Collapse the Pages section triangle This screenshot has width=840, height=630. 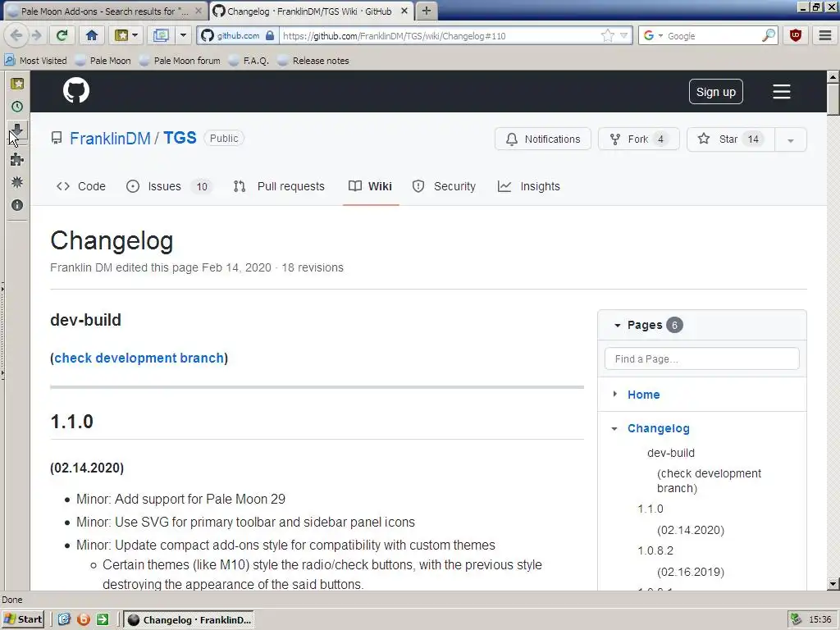617,325
